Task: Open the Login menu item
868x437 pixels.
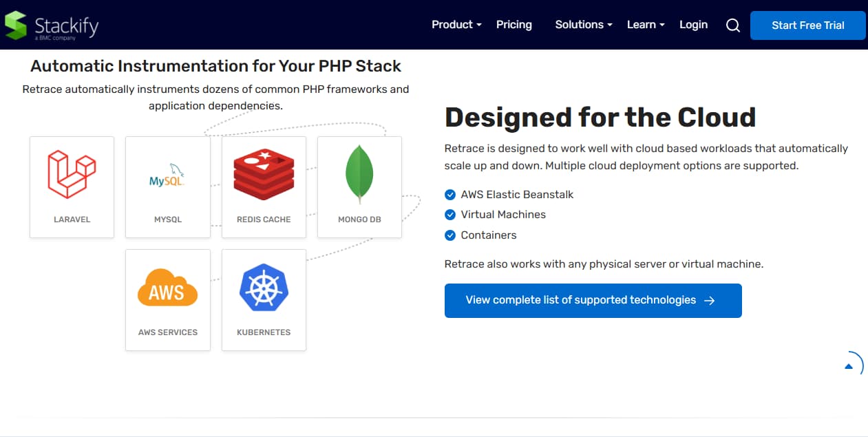Action: tap(693, 25)
